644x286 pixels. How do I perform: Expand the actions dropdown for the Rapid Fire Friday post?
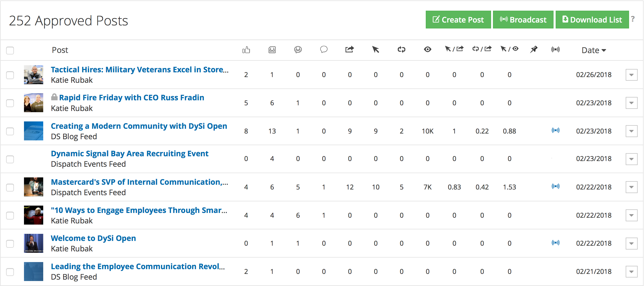[631, 103]
